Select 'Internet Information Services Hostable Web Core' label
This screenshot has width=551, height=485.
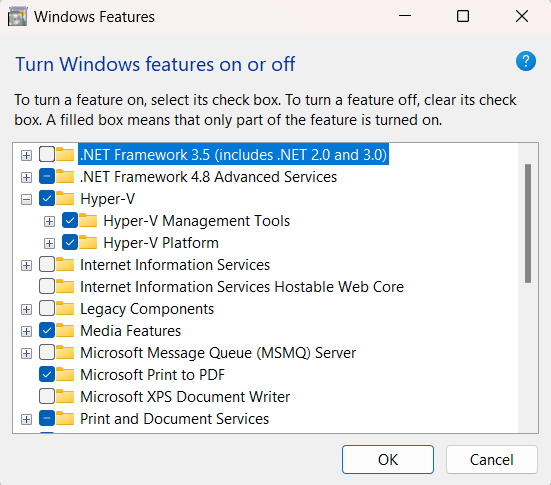[x=242, y=287]
